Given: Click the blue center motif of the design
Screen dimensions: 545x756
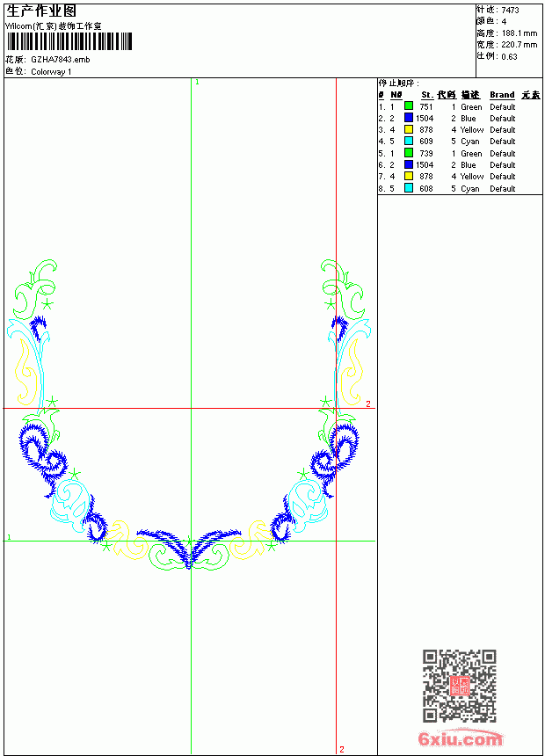Looking at the screenshot, I should 189,548.
